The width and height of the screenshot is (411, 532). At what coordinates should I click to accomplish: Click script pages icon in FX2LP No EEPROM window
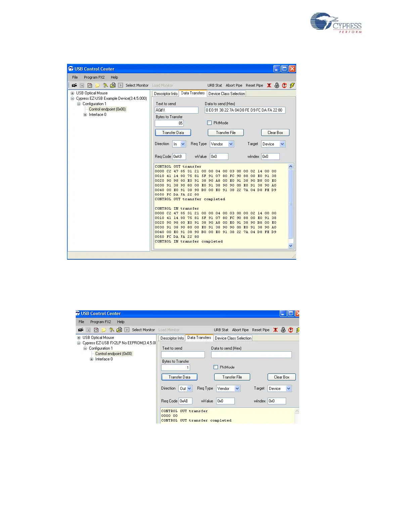(119, 330)
